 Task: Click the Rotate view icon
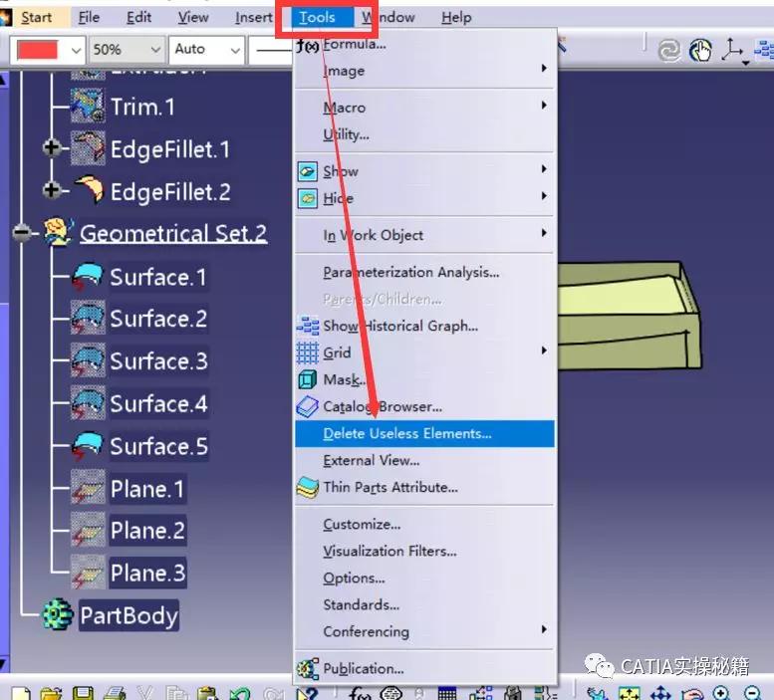click(x=692, y=693)
